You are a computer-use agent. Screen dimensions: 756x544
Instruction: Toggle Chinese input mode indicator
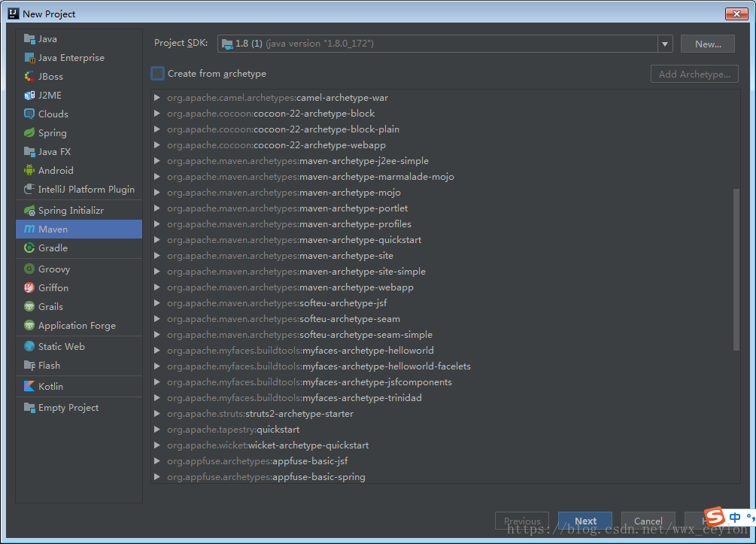tap(735, 518)
